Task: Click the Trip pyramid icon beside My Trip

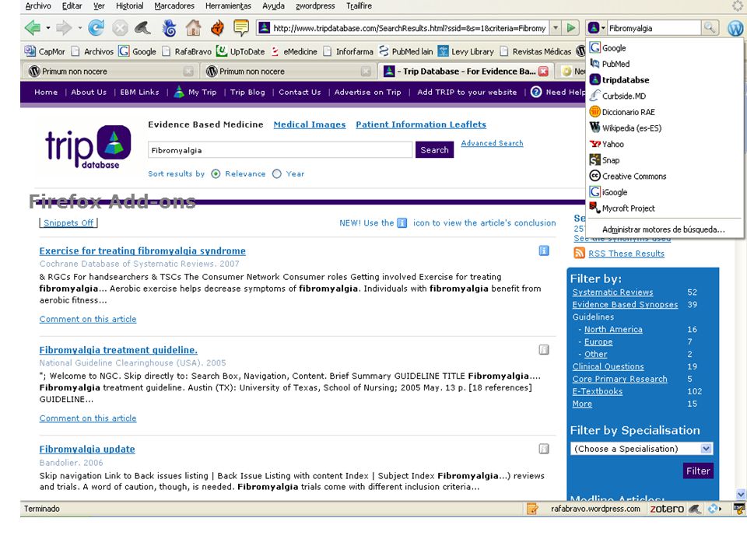Action: point(179,92)
